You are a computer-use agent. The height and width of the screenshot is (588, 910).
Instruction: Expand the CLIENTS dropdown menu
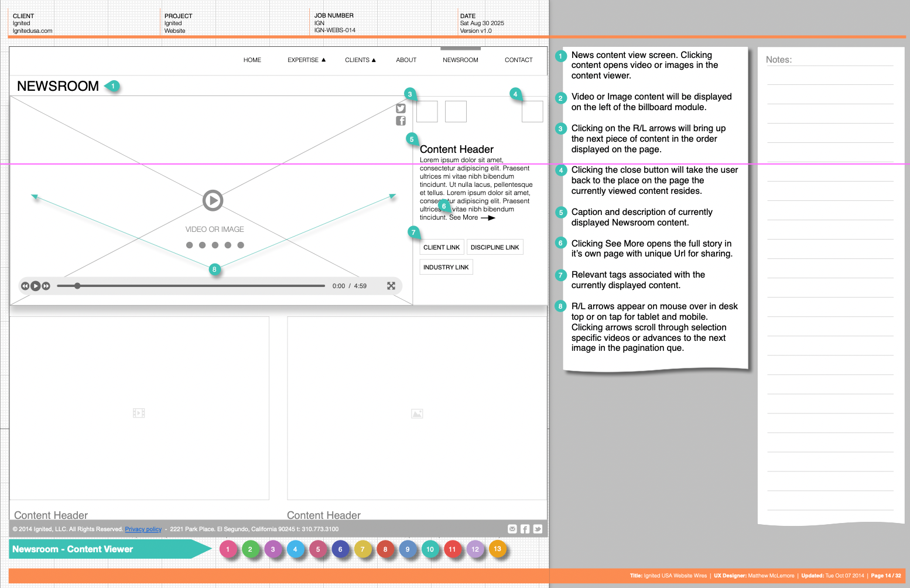pyautogui.click(x=360, y=60)
